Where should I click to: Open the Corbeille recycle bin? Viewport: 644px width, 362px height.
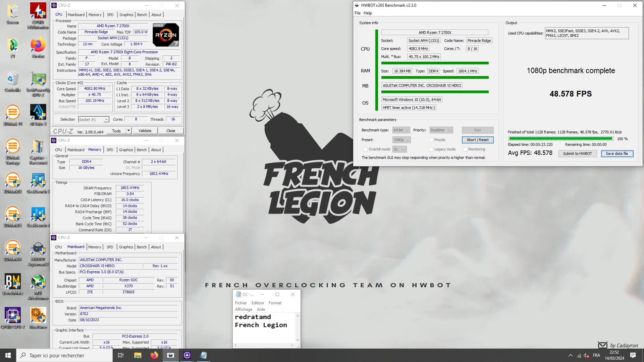click(x=13, y=81)
